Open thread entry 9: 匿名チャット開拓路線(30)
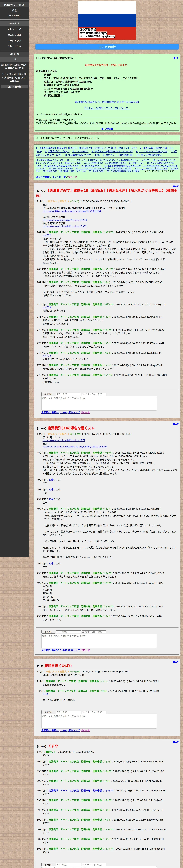This screenshot has height=868, width=183. coord(118,155)
